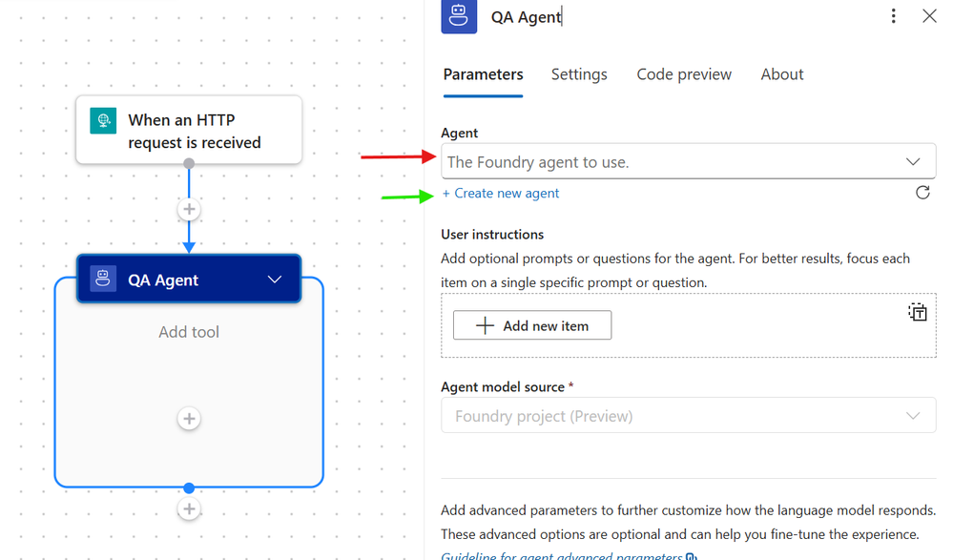Click the QA Agent robot icon in panel header
Image resolution: width=953 pixels, height=560 pixels.
459,16
